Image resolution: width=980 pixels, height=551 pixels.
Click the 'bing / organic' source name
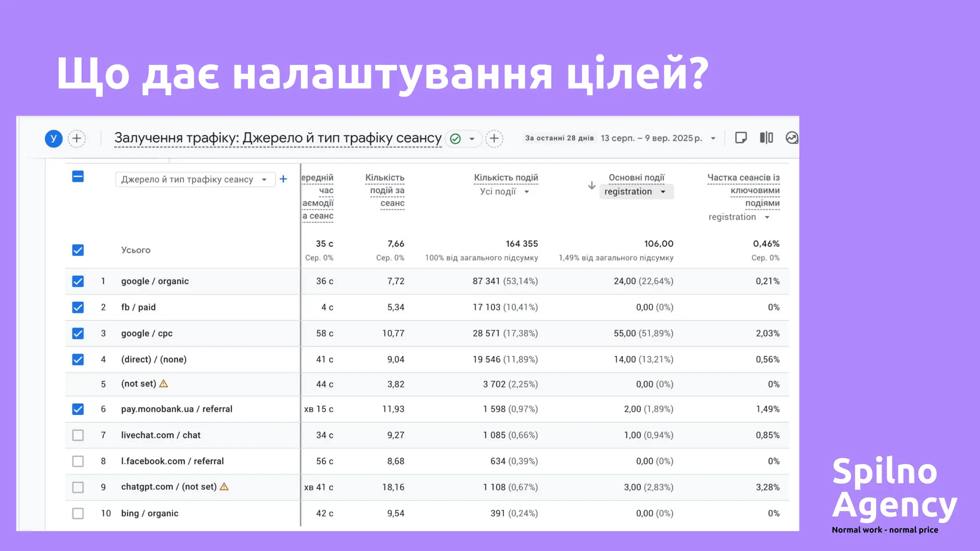tap(150, 513)
